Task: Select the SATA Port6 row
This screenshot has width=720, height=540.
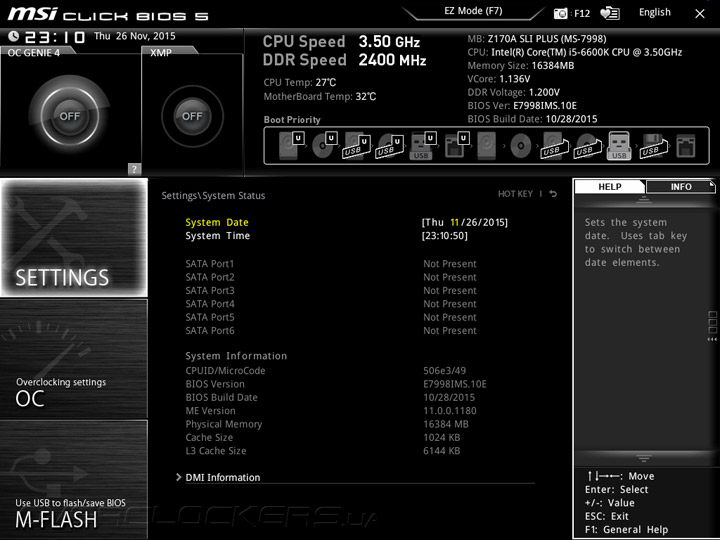Action: tap(331, 330)
